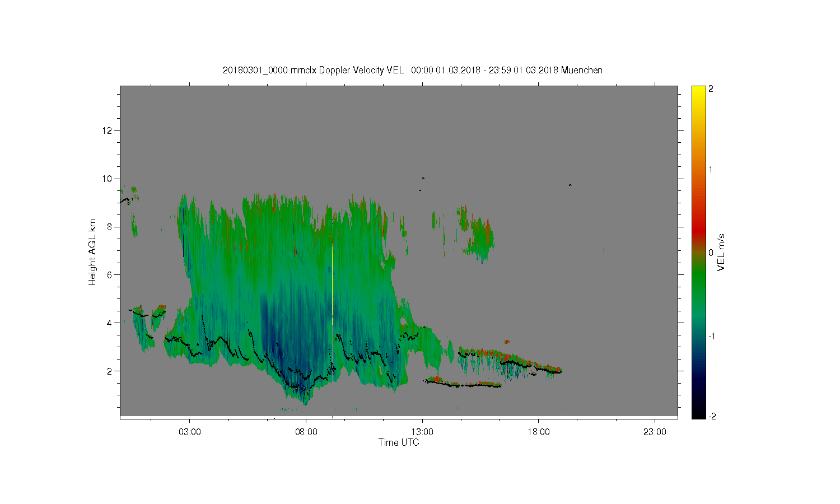Image resolution: width=840 pixels, height=504 pixels.
Task: Click the height tick label 4
Action: (110, 323)
